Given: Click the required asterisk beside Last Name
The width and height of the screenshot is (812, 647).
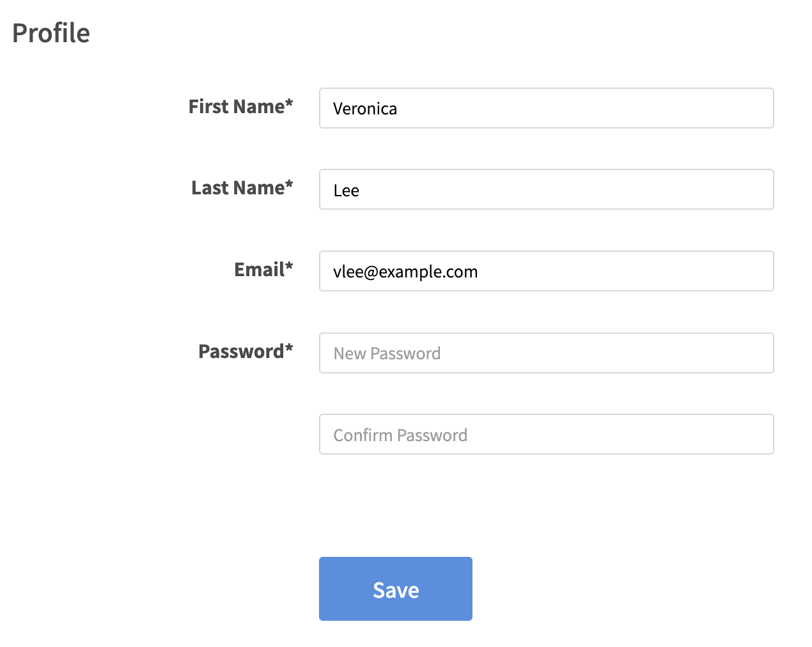Looking at the screenshot, I should pyautogui.click(x=290, y=184).
